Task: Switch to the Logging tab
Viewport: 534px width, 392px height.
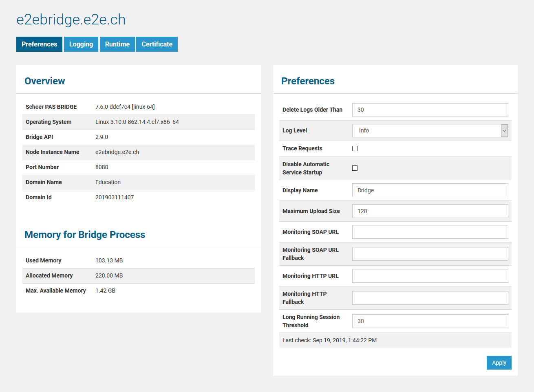Action: (x=81, y=44)
